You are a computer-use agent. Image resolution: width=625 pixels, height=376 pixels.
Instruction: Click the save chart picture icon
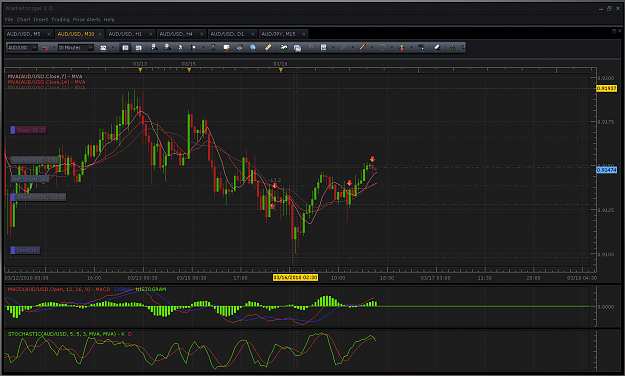tap(284, 47)
